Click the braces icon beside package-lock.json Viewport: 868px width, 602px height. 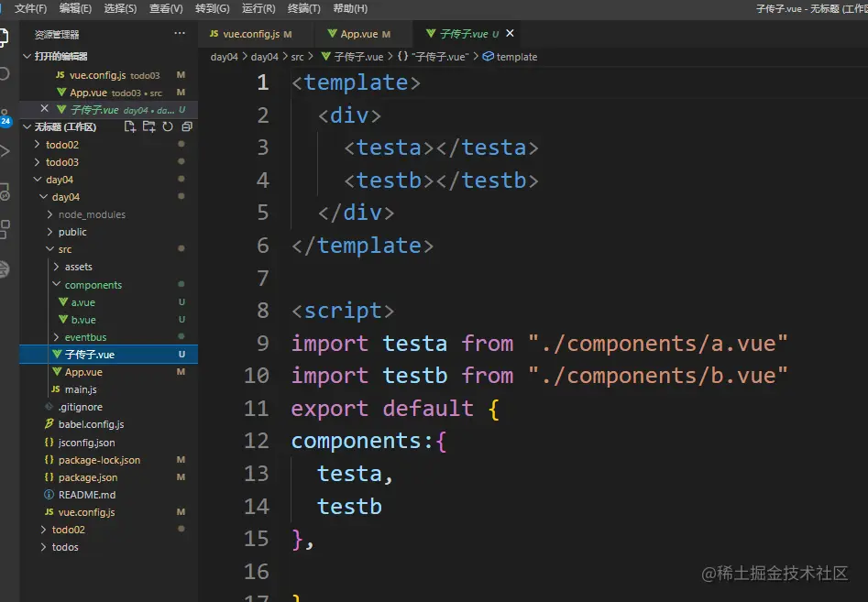tap(49, 460)
